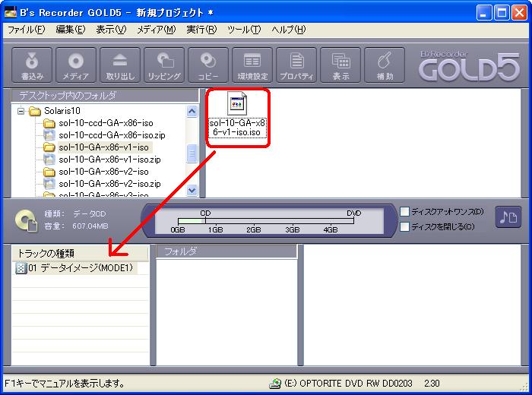Click the sol-10-GA-x86-v2-iso.zip archive icon
The height and width of the screenshot is (395, 532).
(x=49, y=184)
